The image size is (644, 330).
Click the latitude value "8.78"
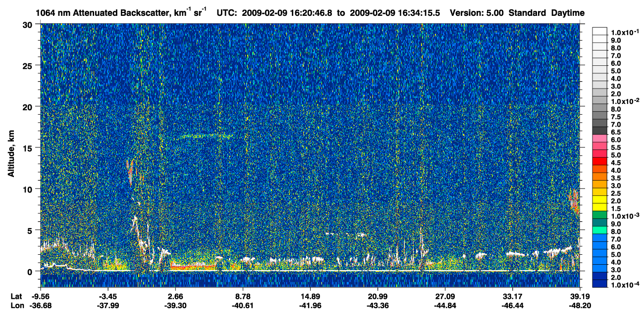(243, 296)
